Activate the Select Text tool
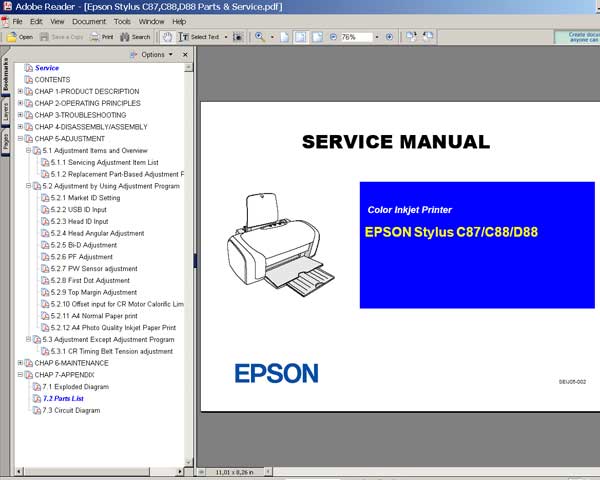Image resolution: width=600 pixels, height=480 pixels. point(198,37)
